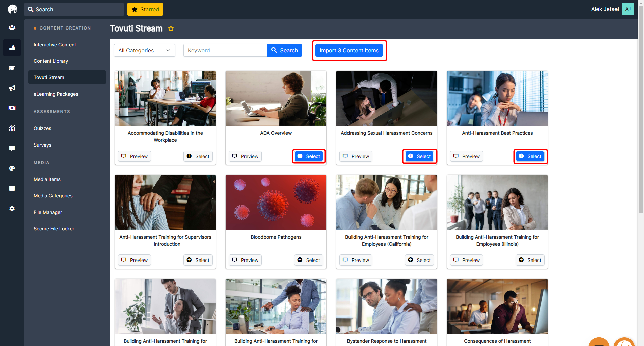Viewport: 644px width, 346px height.
Task: Open Secure File Locker menu item
Action: pyautogui.click(x=54, y=229)
